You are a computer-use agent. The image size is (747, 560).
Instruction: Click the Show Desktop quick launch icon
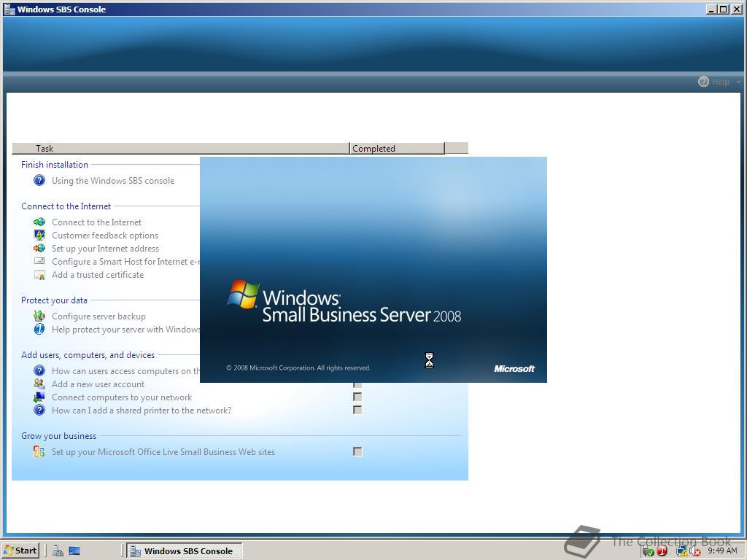coord(74,551)
